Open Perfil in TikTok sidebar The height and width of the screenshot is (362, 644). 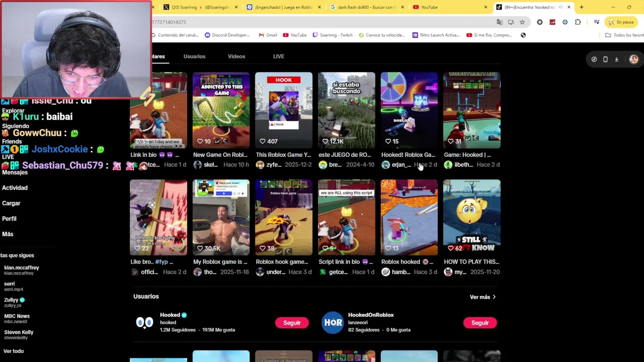(x=9, y=219)
